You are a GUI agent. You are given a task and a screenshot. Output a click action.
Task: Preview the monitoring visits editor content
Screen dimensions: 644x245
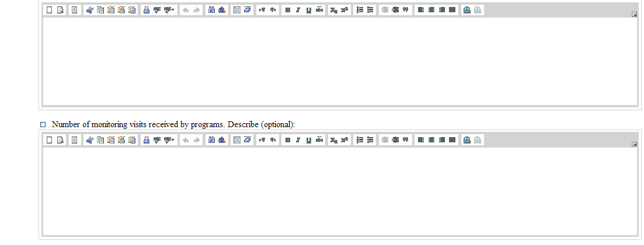[x=60, y=140]
